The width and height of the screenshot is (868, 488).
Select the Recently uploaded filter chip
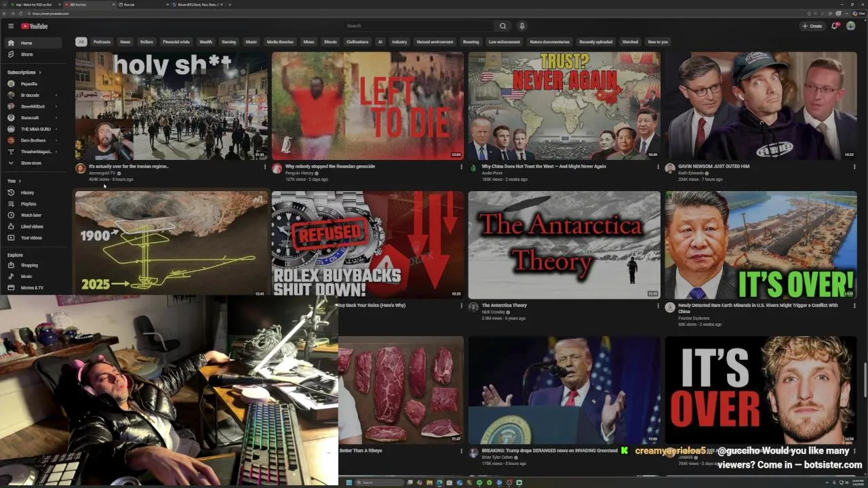click(596, 42)
